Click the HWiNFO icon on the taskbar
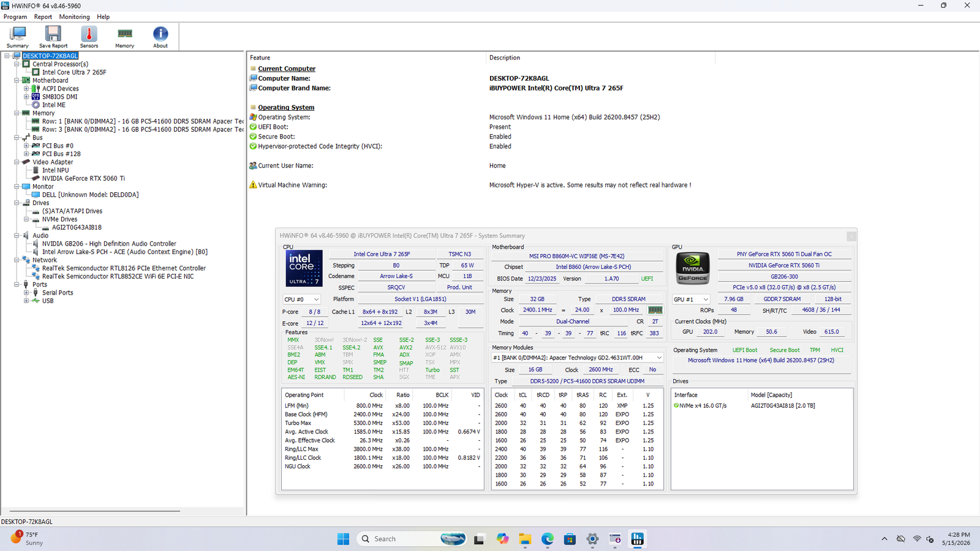This screenshot has width=980, height=551. (638, 539)
